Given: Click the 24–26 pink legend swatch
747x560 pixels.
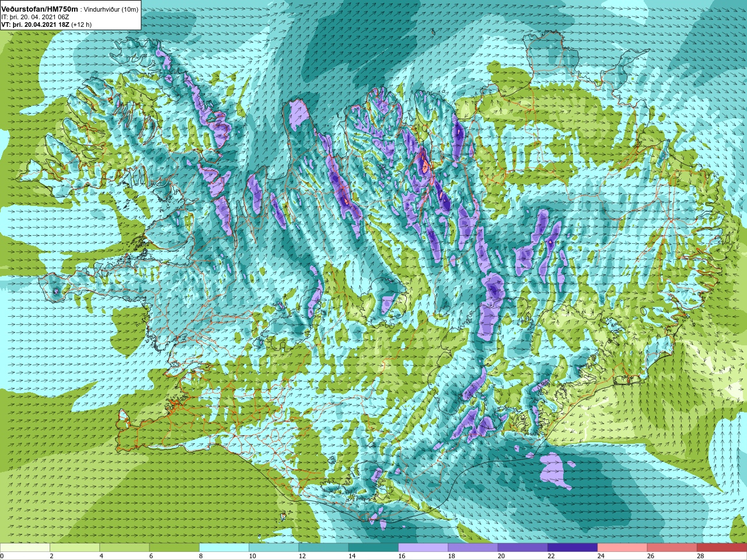Looking at the screenshot, I should pyautogui.click(x=622, y=548).
